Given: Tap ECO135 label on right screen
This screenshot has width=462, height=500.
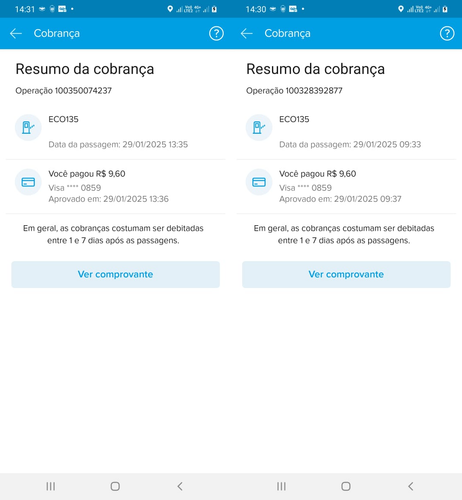Looking at the screenshot, I should (x=294, y=119).
